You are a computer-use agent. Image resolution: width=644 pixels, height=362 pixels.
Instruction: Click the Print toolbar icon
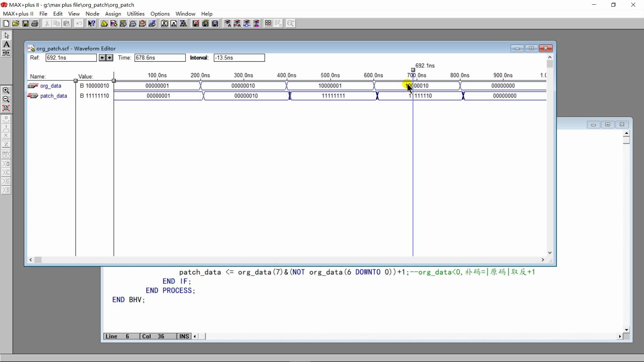tap(35, 23)
